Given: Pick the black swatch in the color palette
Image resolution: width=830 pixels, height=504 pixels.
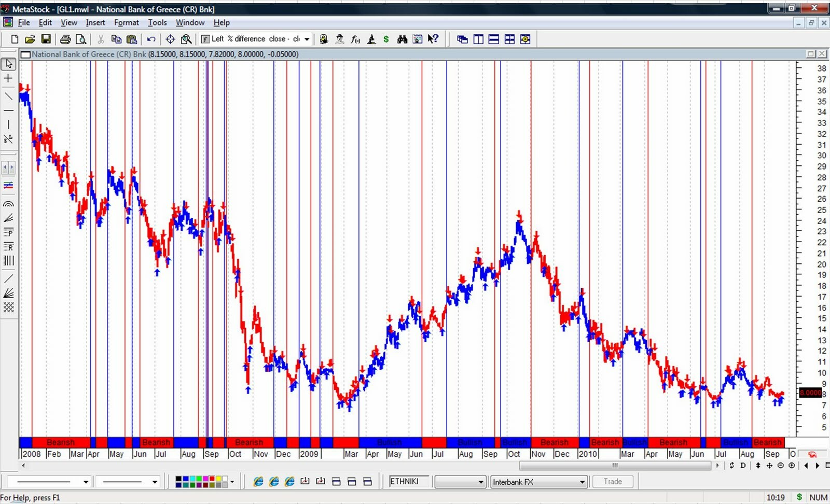Looking at the screenshot, I should tap(178, 479).
